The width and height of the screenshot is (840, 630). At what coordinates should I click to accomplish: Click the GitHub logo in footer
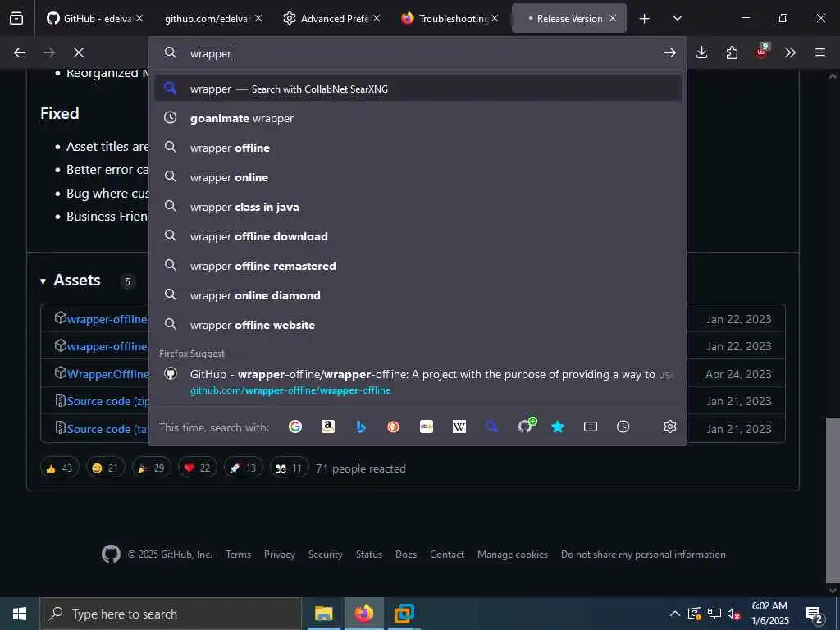(x=111, y=554)
